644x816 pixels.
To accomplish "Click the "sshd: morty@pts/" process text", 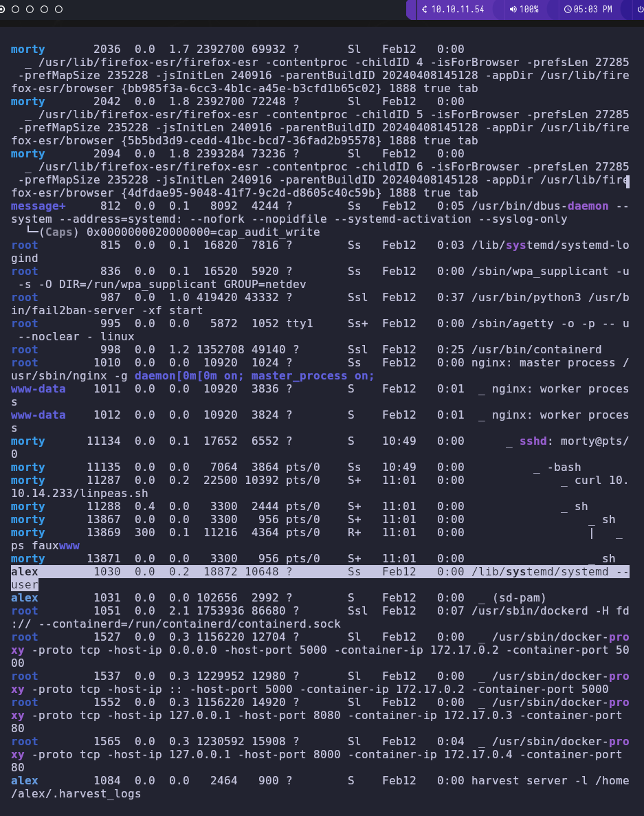I will coord(575,441).
